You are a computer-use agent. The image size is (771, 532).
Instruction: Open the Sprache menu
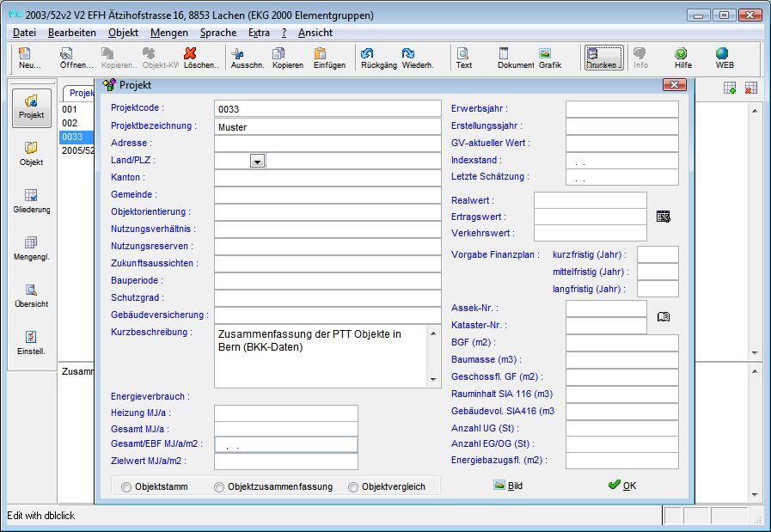[x=218, y=33]
